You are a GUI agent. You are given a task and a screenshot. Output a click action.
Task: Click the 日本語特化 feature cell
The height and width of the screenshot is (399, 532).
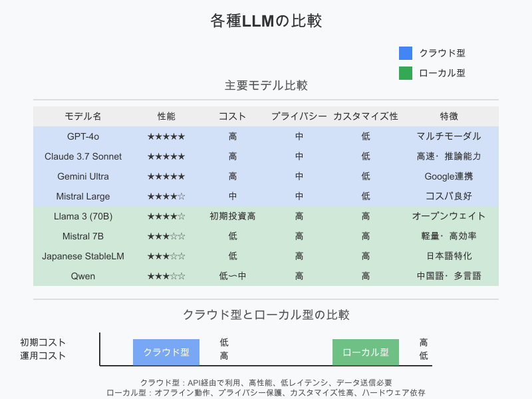tap(449, 256)
